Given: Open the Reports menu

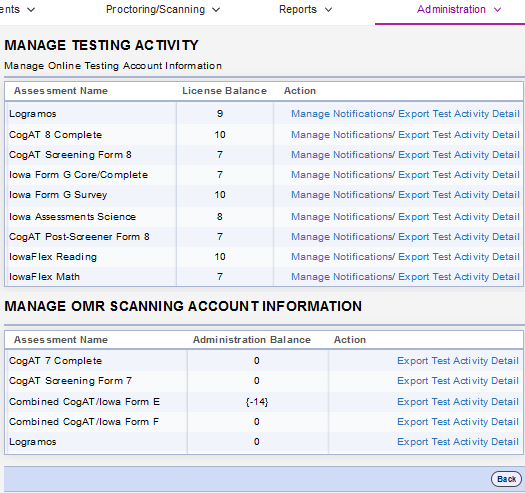Looking at the screenshot, I should click(x=305, y=9).
